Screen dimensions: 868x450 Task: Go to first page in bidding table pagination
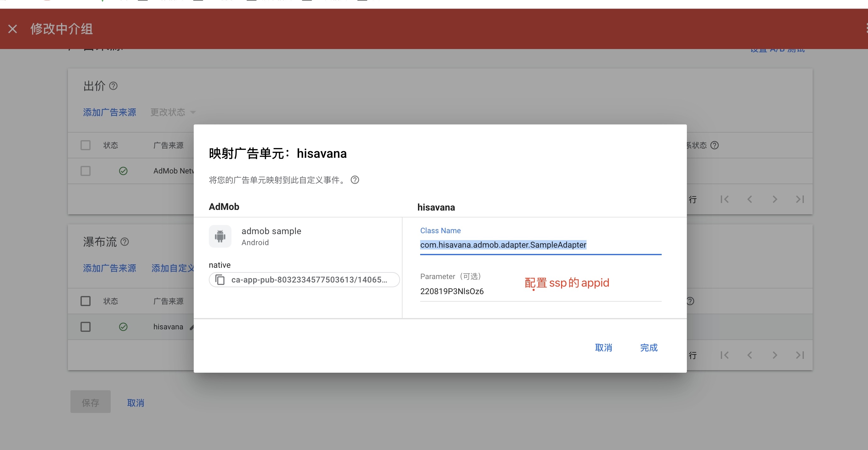(x=725, y=199)
